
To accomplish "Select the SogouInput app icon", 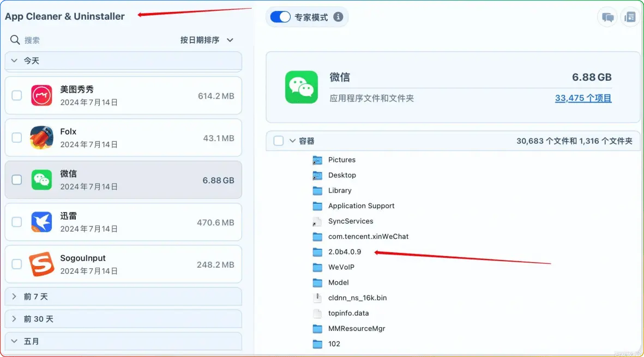I will (x=41, y=264).
